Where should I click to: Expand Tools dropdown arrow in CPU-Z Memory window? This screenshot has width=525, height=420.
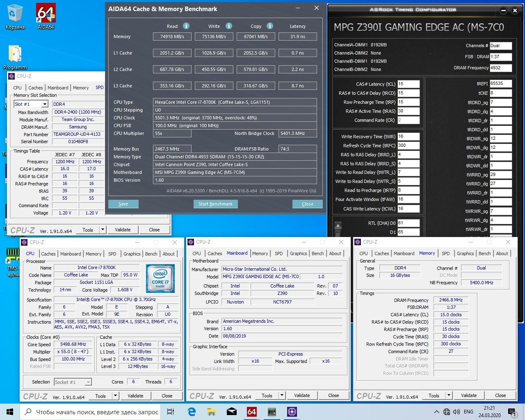point(449,395)
